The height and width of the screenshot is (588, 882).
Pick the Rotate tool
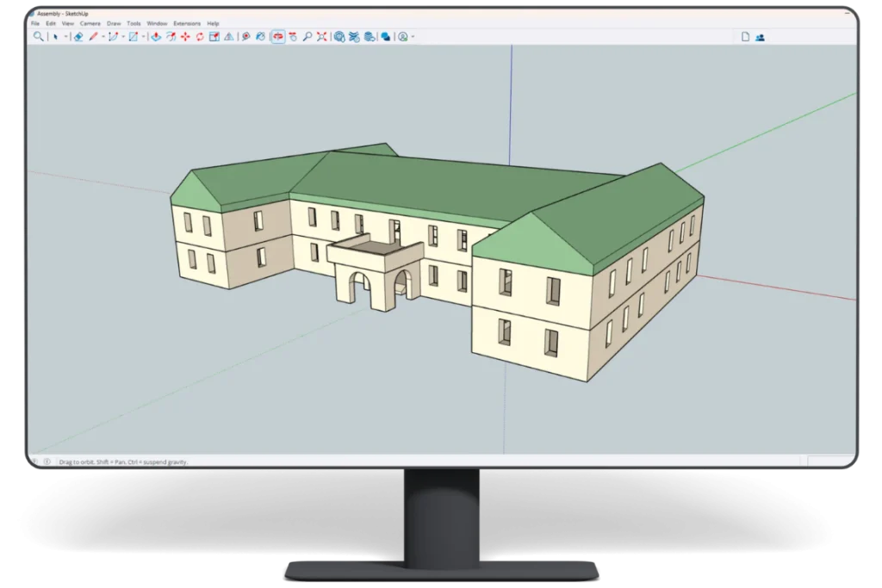pyautogui.click(x=200, y=36)
